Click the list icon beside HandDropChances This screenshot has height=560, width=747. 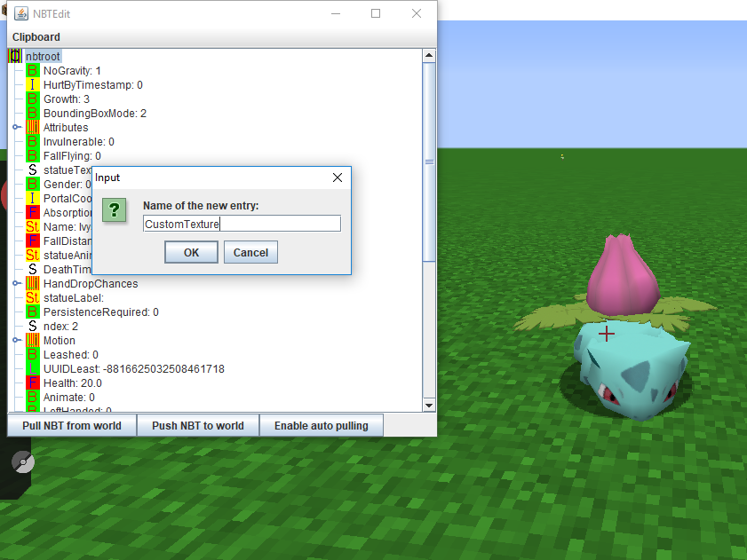tap(32, 283)
